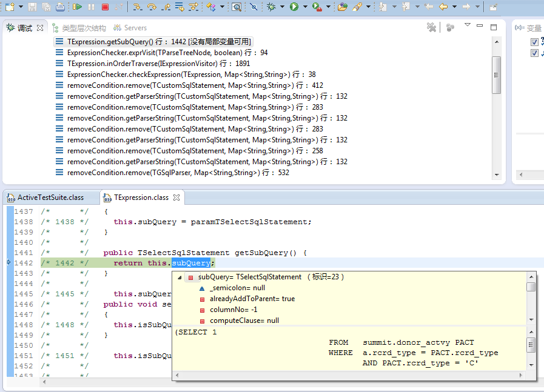Switch to the Servers tab
This screenshot has height=392, width=544.
point(135,28)
